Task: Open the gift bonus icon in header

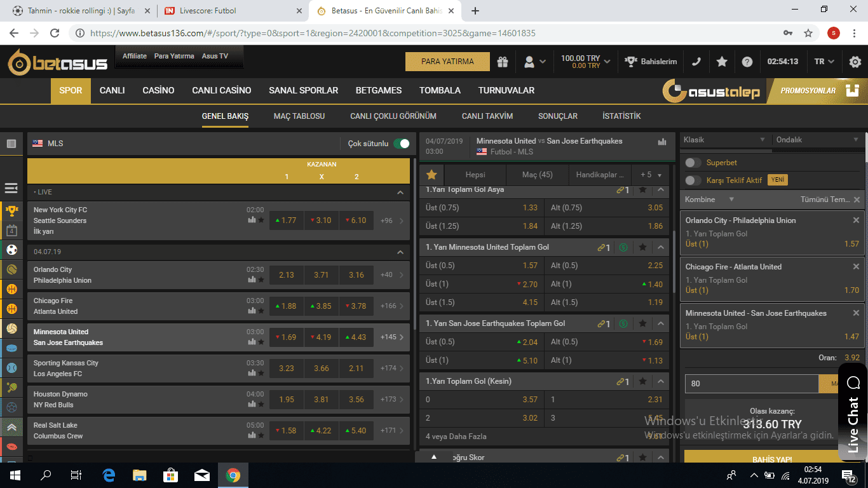Action: (503, 62)
